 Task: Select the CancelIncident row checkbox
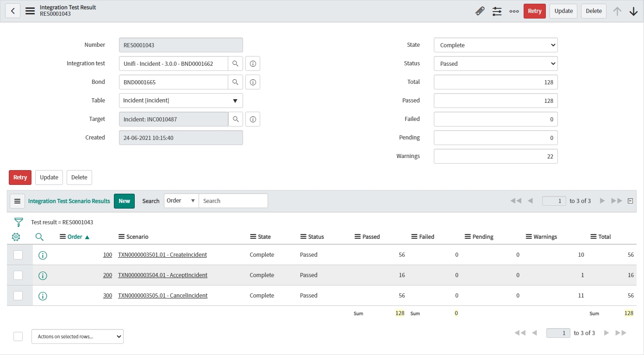coord(18,296)
